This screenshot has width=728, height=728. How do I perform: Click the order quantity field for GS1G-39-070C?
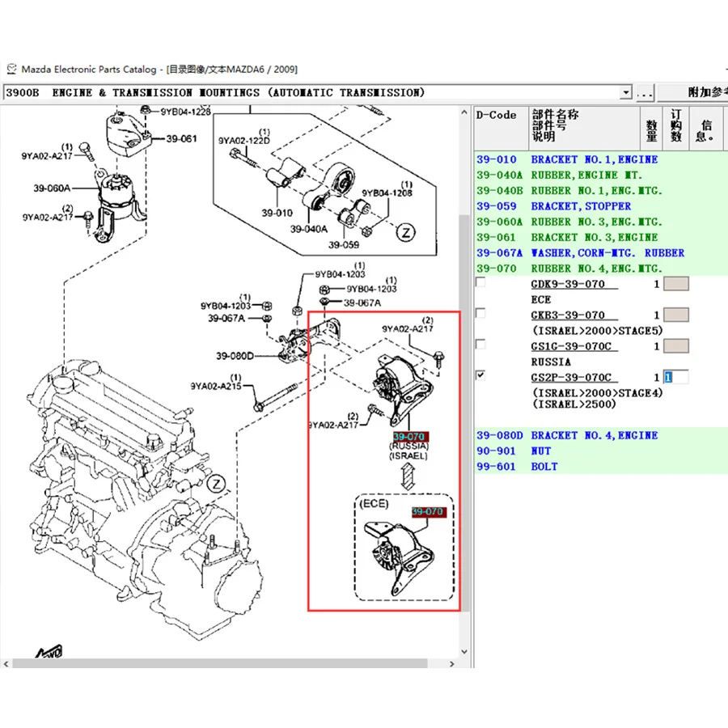(676, 346)
